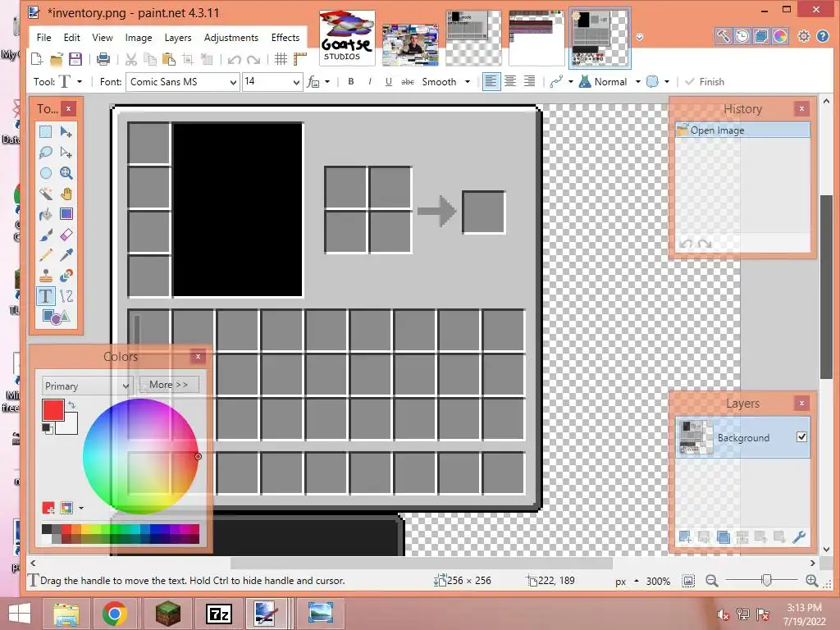Viewport: 840px width, 630px height.
Task: Click the Print icon
Action: click(103, 59)
